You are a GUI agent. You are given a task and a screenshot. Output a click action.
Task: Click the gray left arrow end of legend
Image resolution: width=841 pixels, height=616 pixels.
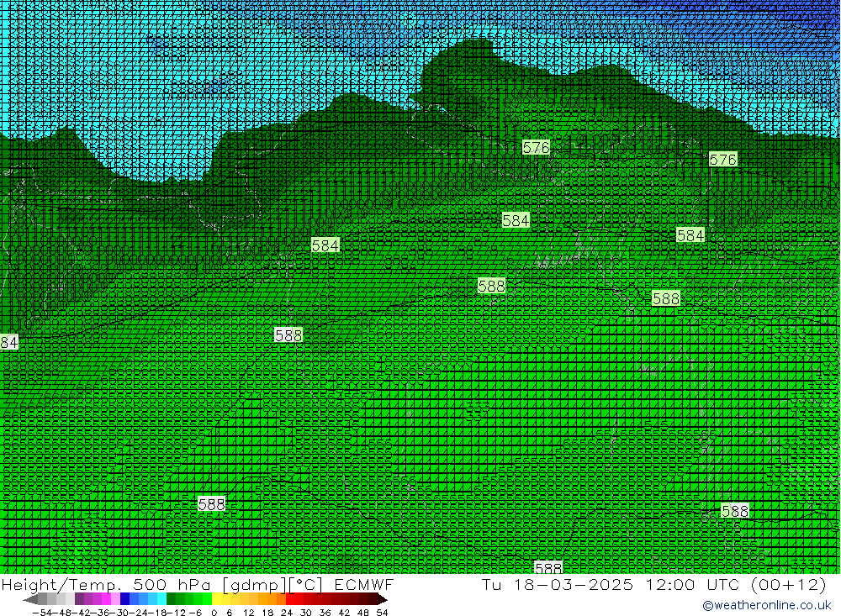(30, 599)
